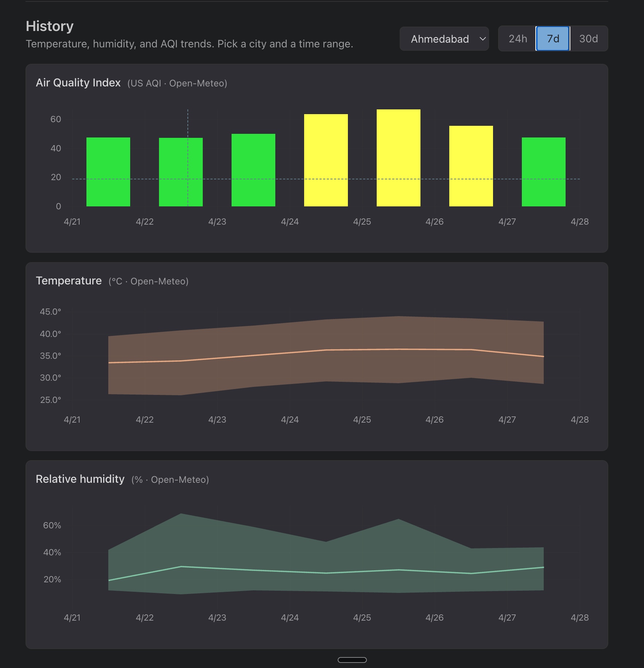This screenshot has width=644, height=668.
Task: Select the tallest yellow AQI bar
Action: click(398, 158)
